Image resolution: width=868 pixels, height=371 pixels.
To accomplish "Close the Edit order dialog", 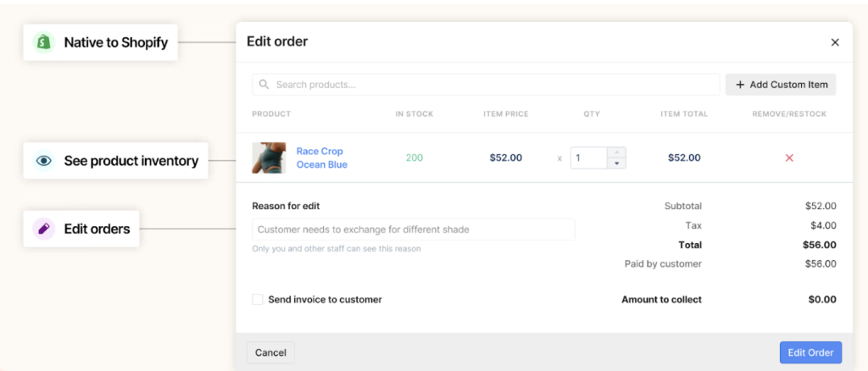I will tap(835, 42).
